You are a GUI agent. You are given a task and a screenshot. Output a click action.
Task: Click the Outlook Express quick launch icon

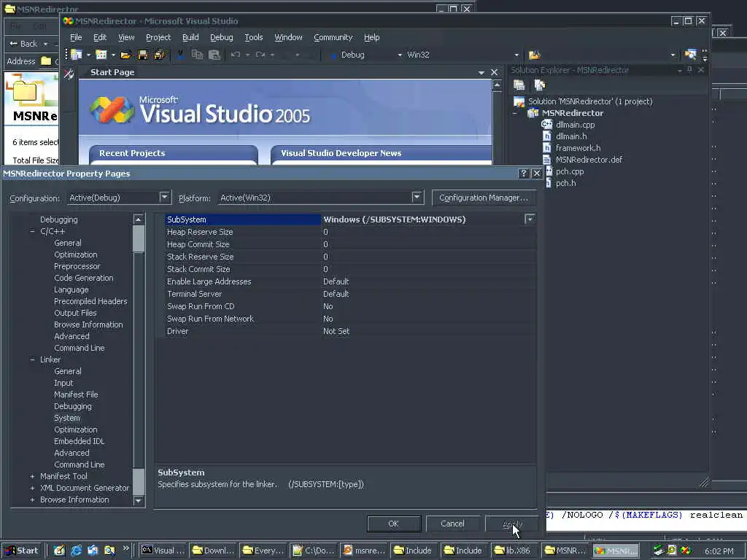pos(93,551)
